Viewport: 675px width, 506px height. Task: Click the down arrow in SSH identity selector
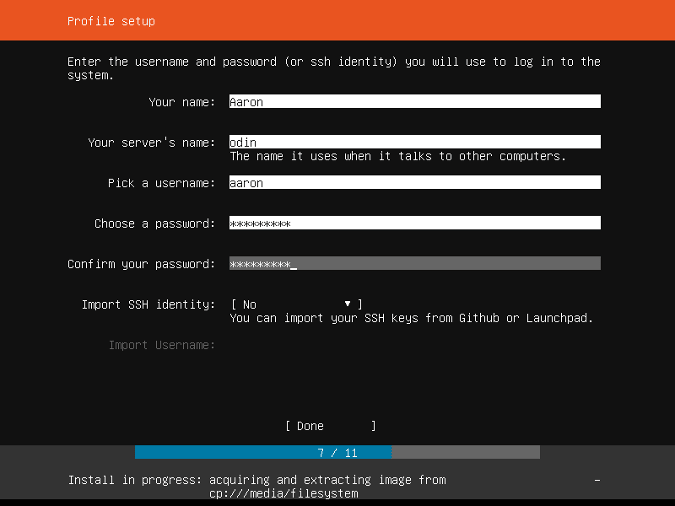347,304
